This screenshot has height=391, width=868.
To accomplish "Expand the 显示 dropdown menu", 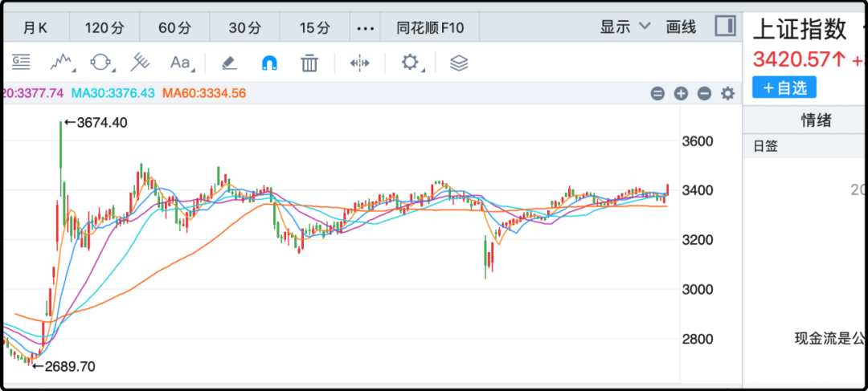I will (624, 26).
